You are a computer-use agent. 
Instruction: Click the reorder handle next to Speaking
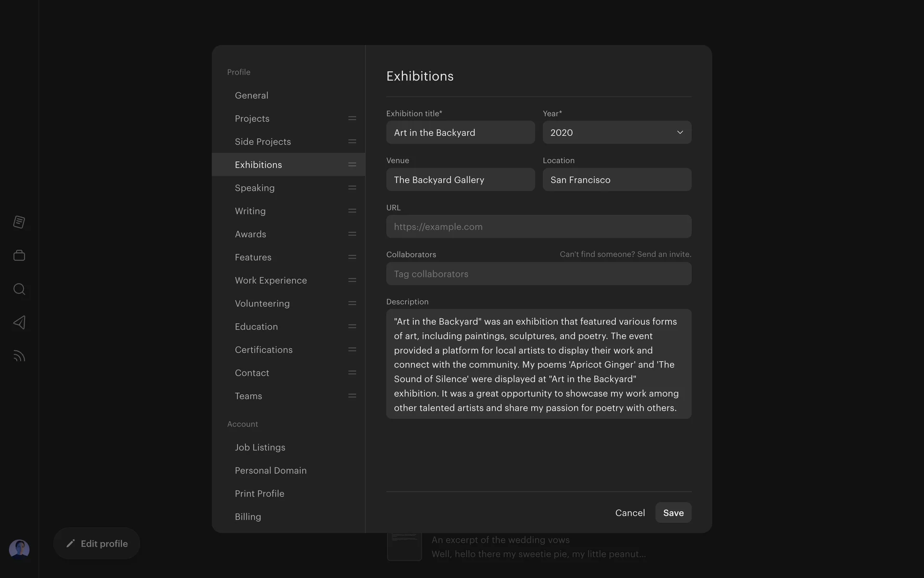pyautogui.click(x=352, y=188)
